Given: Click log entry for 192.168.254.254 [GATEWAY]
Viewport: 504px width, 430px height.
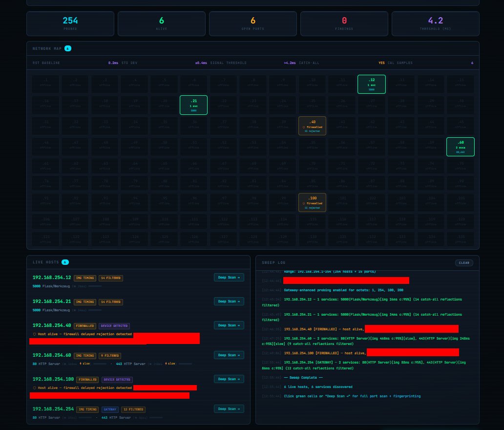Looking at the screenshot, I should tap(364, 365).
